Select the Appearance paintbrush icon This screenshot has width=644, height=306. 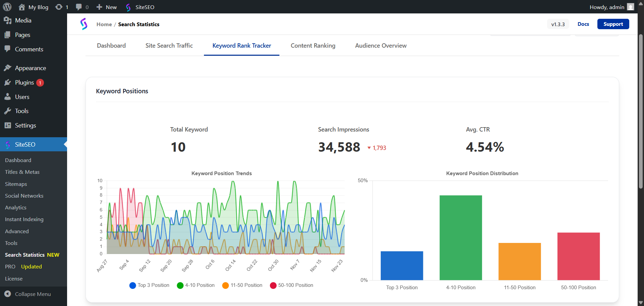[x=8, y=68]
